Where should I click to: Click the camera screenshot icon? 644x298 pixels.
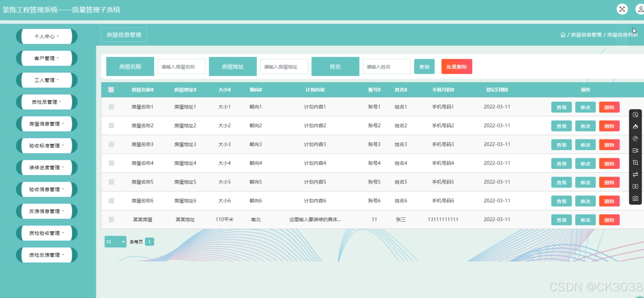[635, 199]
